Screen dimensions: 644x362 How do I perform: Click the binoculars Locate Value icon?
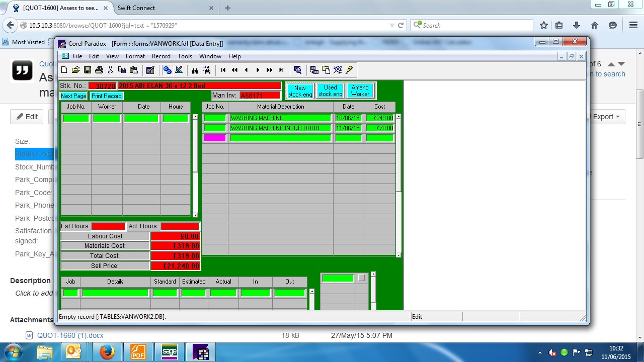click(195, 70)
